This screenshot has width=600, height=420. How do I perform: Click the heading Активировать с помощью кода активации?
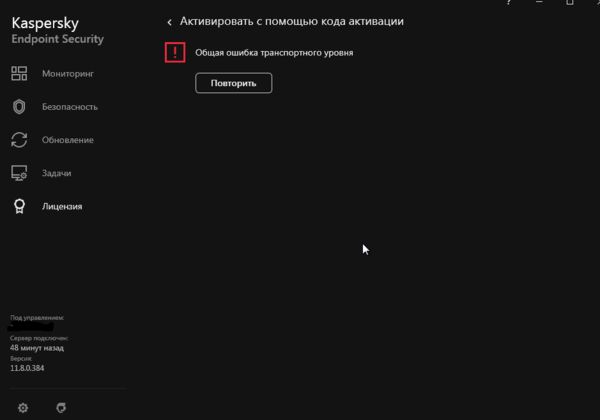[292, 21]
